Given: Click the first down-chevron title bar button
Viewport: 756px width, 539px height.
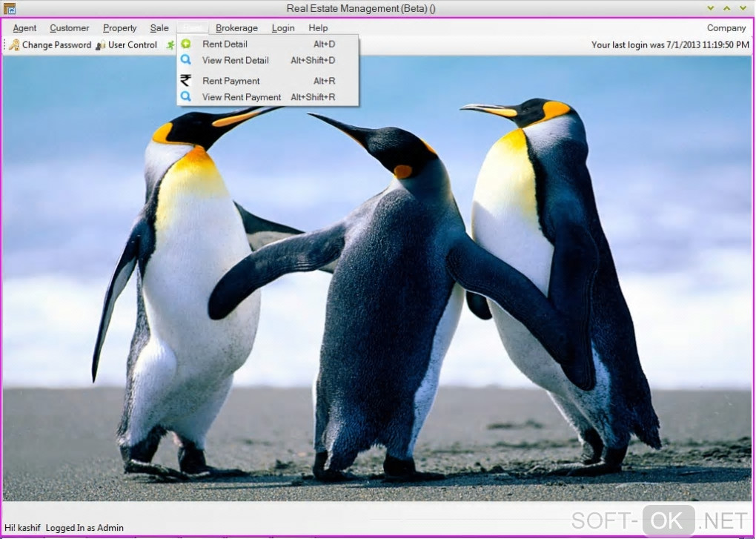Looking at the screenshot, I should [x=710, y=8].
